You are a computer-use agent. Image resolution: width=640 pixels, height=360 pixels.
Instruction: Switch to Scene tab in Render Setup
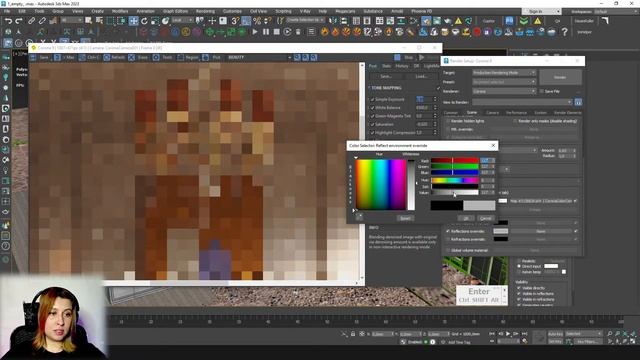(x=472, y=113)
